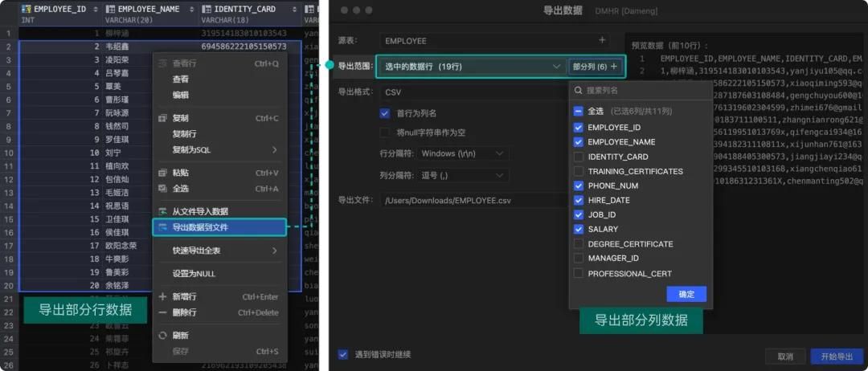The width and height of the screenshot is (868, 371).
Task: Uncheck the EMPLOYEE_NAME column checkbox
Action: click(x=578, y=142)
